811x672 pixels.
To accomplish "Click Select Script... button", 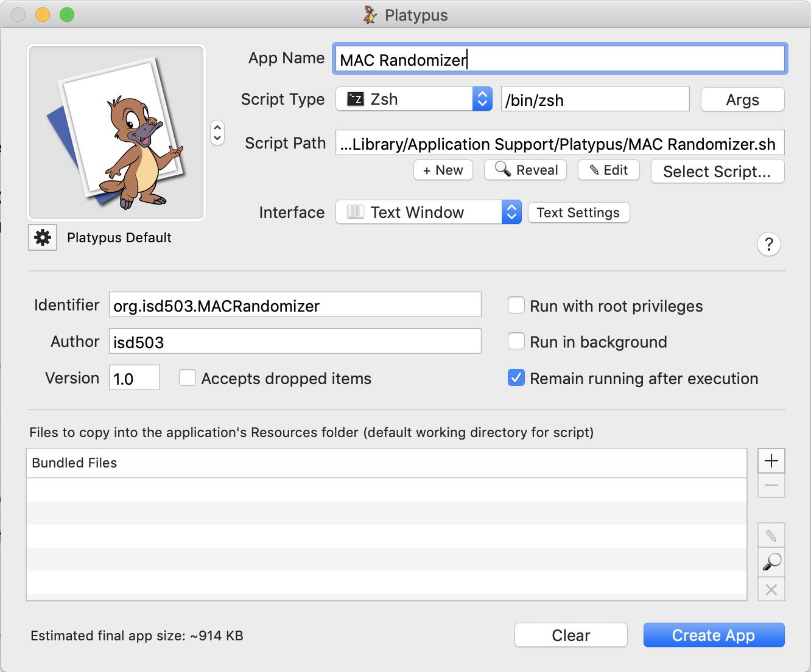I will (717, 172).
